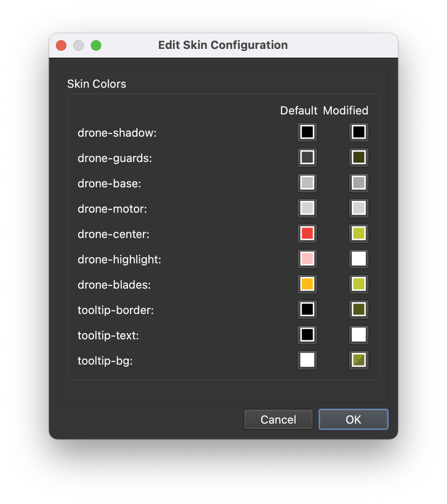The height and width of the screenshot is (504, 447).
Task: Click the Modified column header
Action: pos(346,110)
